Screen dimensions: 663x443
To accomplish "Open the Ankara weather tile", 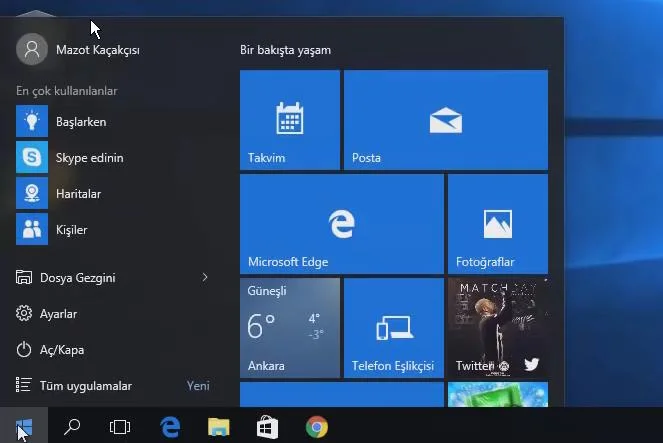I will point(289,328).
